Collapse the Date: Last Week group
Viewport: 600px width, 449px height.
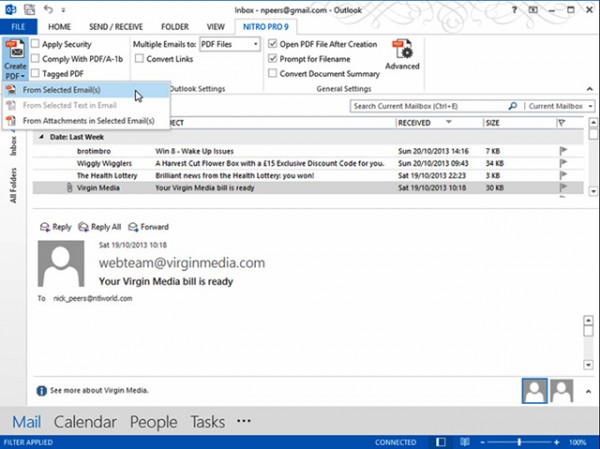(x=41, y=136)
